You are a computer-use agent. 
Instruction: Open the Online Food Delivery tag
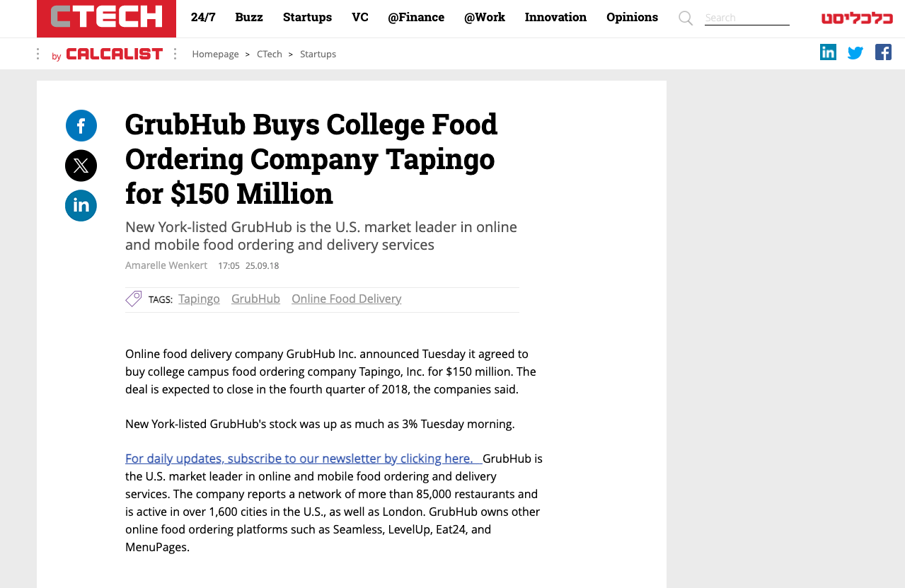(346, 299)
